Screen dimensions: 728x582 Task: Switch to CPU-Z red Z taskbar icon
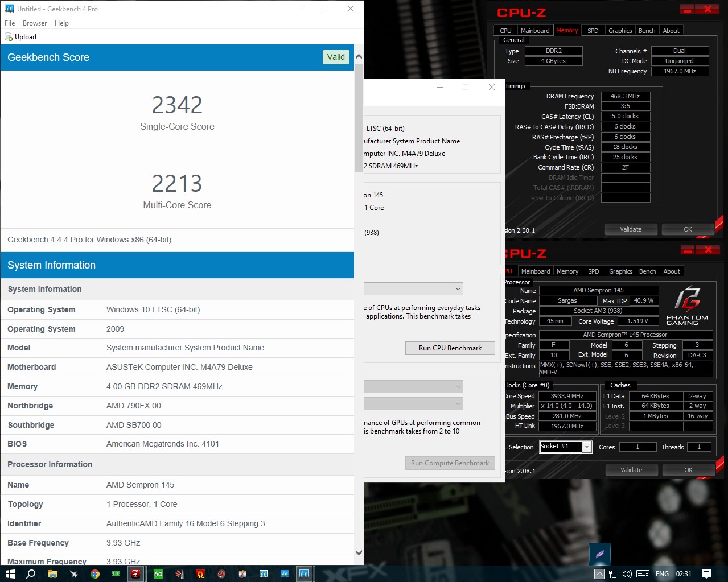coord(135,573)
